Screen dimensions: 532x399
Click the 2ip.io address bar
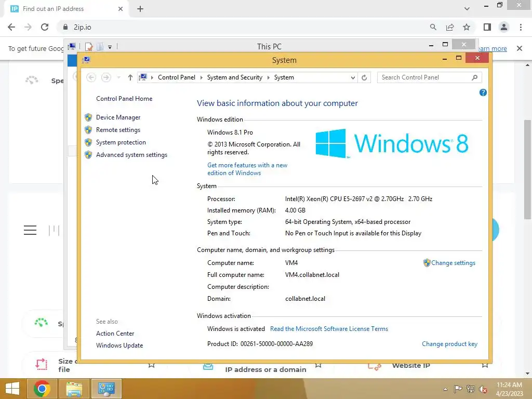[244, 27]
